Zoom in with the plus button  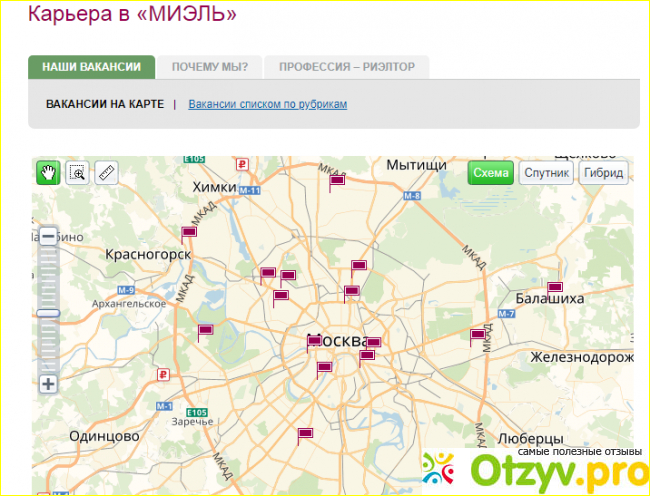click(48, 383)
